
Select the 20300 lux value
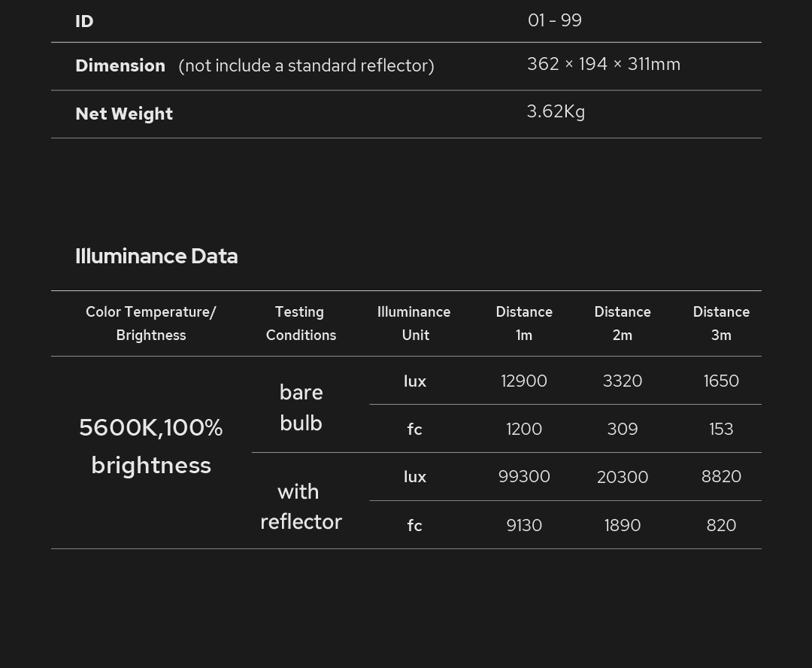623,477
